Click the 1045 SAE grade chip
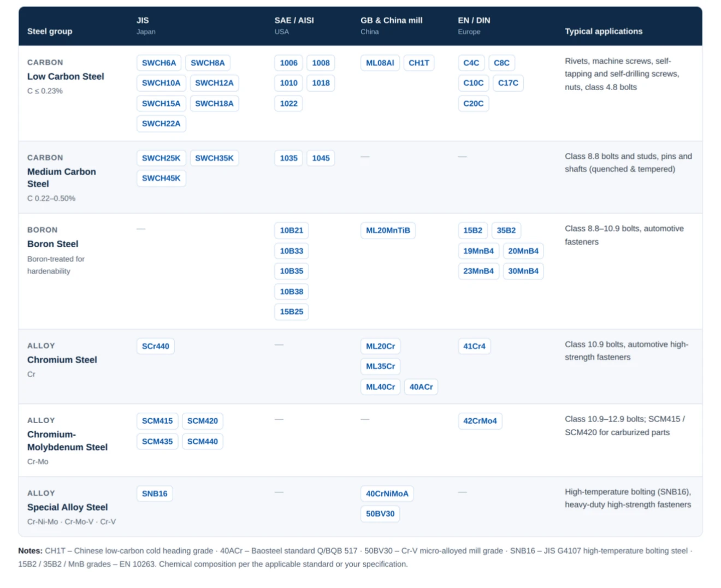 pos(321,158)
